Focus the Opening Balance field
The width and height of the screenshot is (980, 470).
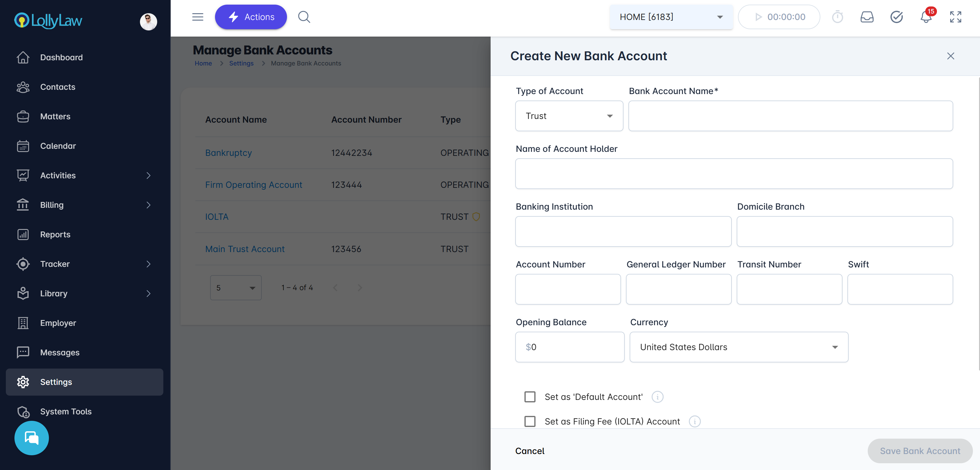click(x=570, y=347)
